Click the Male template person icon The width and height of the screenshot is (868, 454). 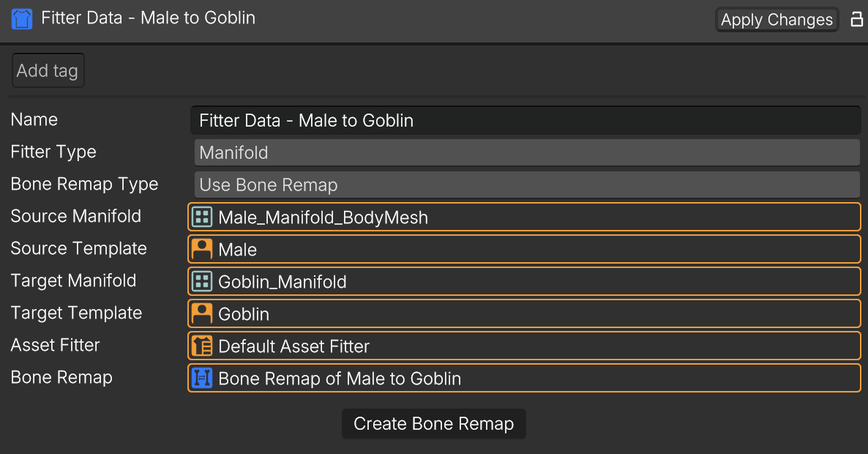[202, 249]
